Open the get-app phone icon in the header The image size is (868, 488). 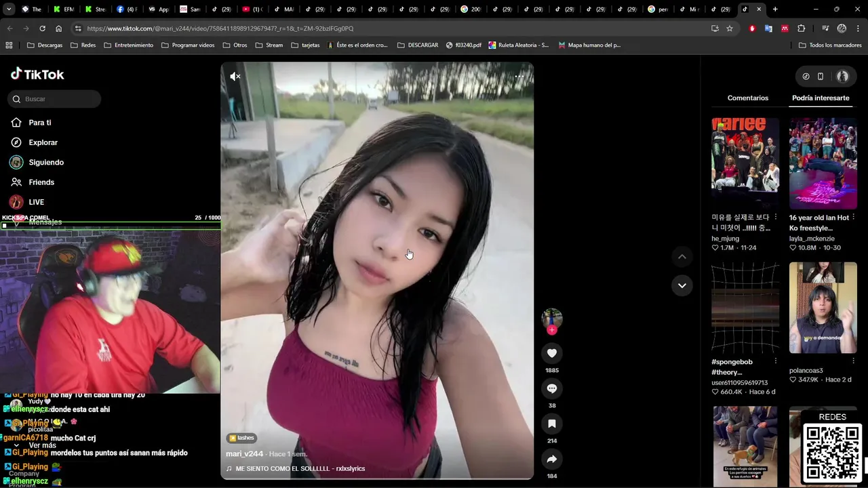(x=821, y=77)
